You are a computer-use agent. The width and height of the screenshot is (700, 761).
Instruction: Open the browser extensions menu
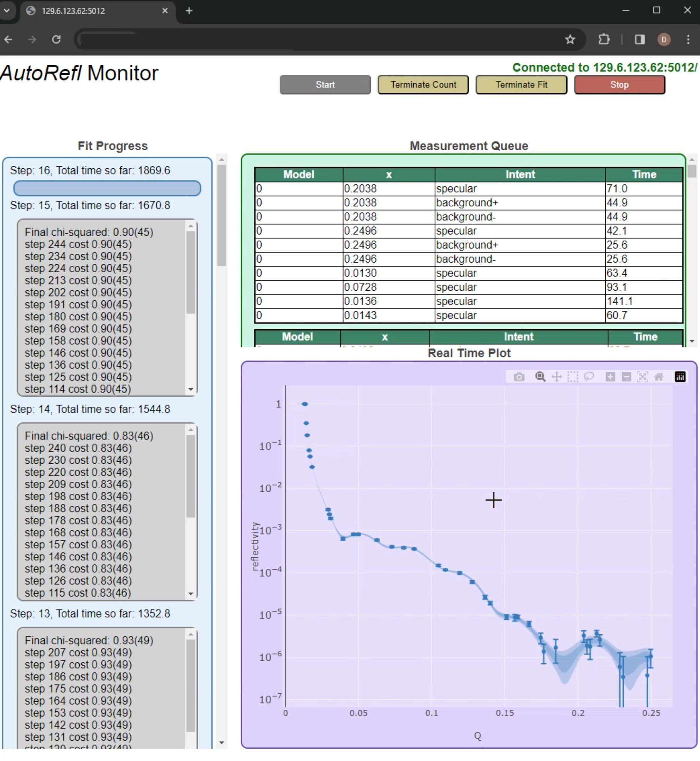pos(604,40)
